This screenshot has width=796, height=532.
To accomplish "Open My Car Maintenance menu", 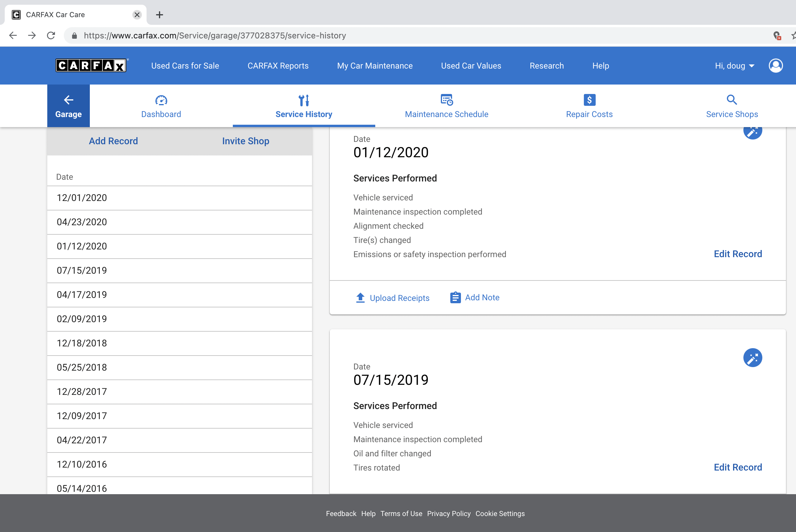I will click(x=375, y=66).
